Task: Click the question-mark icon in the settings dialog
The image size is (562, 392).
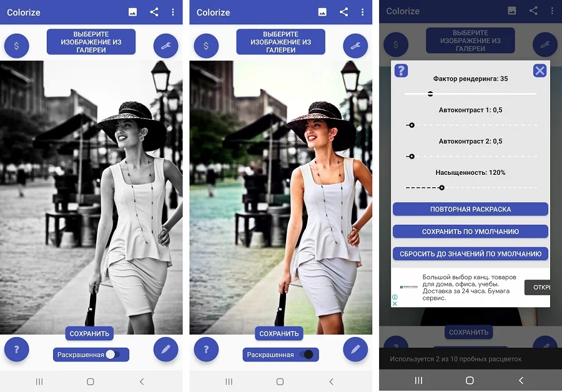Action: [x=402, y=71]
